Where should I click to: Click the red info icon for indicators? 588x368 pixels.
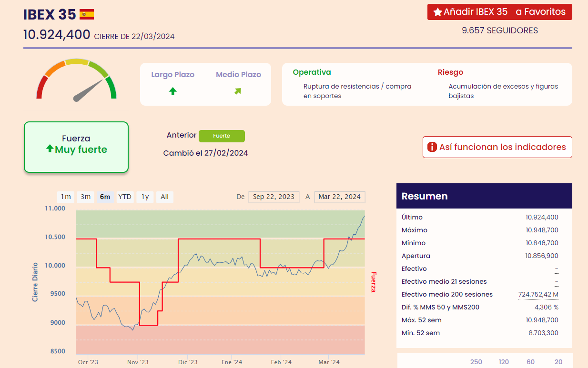click(432, 147)
